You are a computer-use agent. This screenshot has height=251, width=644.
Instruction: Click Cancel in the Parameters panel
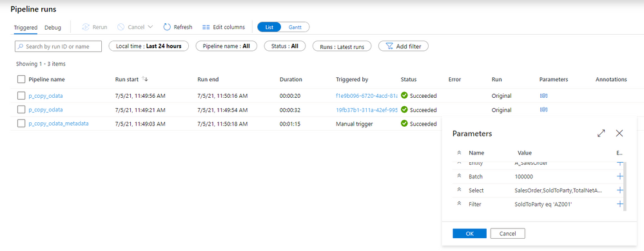click(x=507, y=234)
